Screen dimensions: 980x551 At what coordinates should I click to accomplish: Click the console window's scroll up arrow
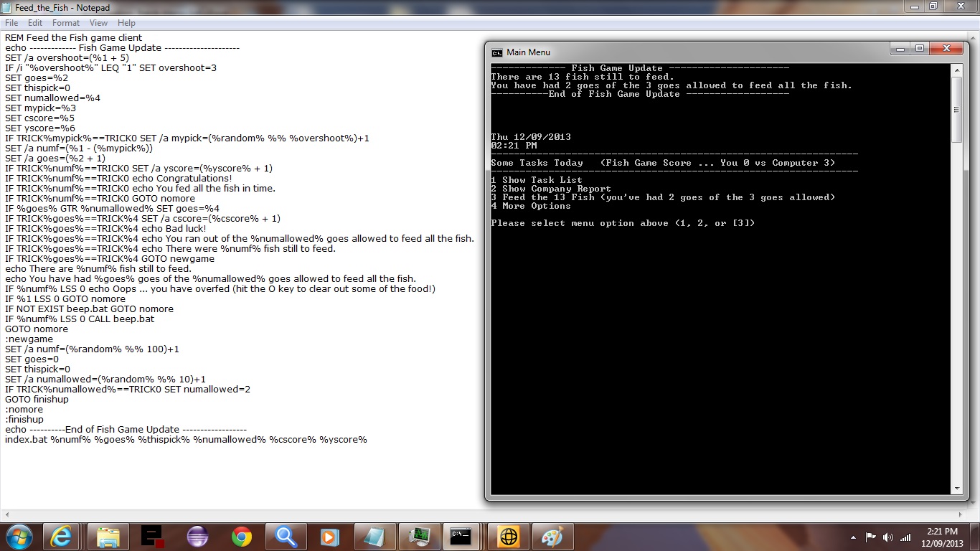tap(956, 68)
